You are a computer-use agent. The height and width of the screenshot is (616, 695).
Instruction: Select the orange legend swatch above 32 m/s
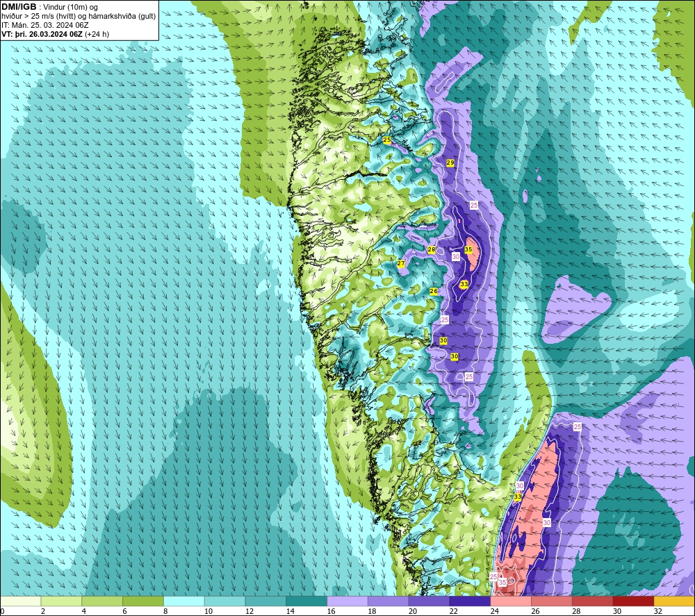click(x=674, y=601)
